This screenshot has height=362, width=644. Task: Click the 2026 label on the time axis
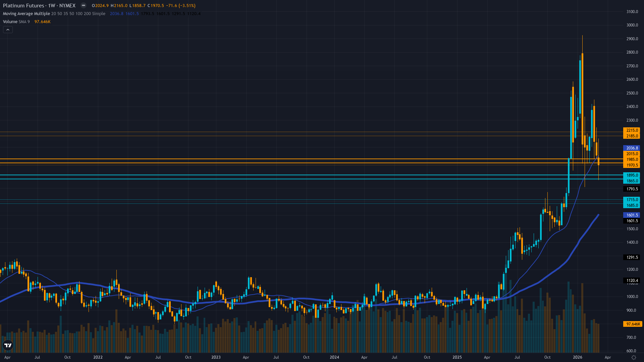point(578,357)
